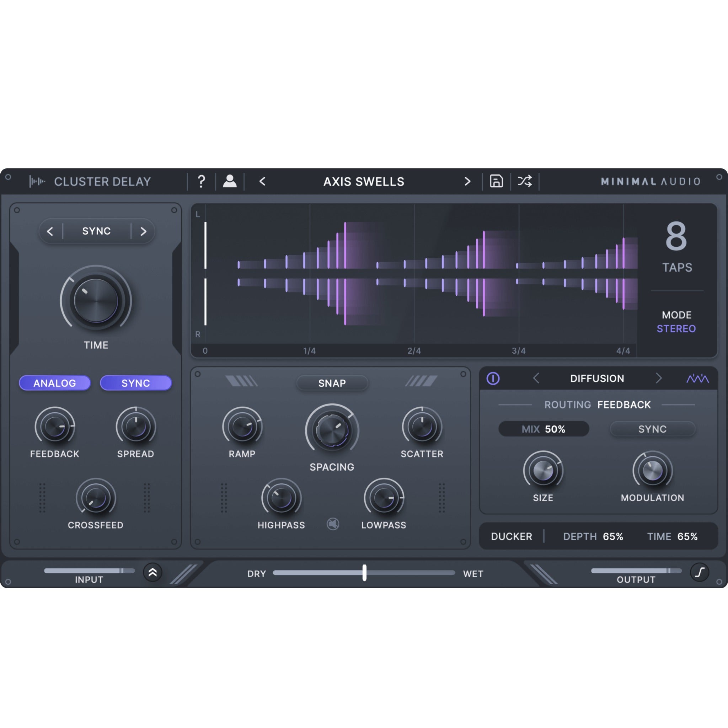Click the modulation waveform icon beside Diffusion

(698, 379)
